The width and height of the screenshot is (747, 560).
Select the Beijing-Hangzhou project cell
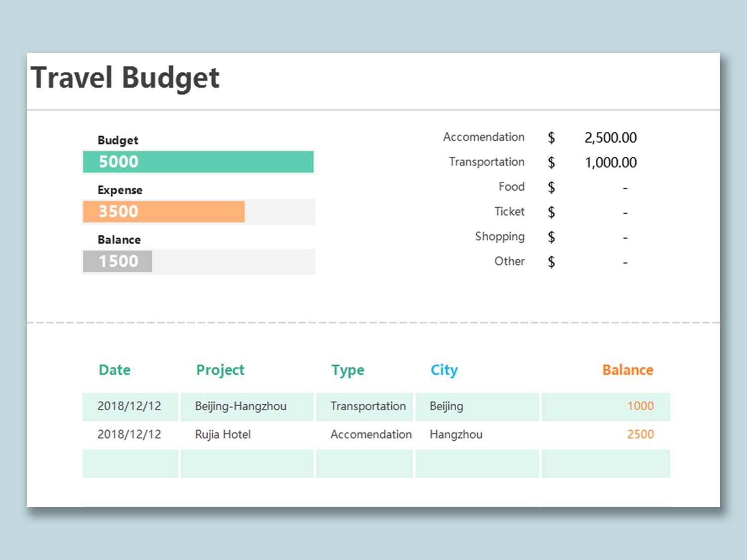point(241,406)
